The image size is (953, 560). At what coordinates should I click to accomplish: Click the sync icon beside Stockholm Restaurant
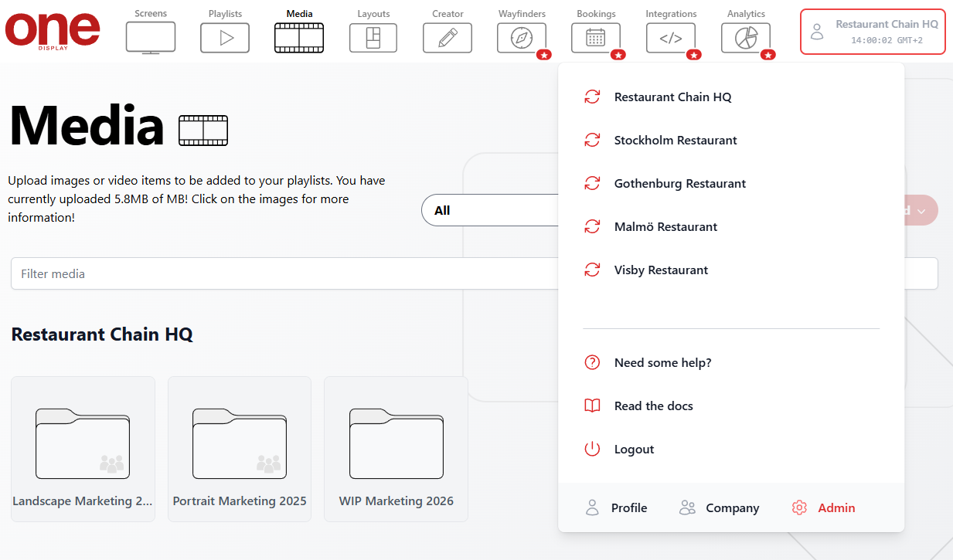pos(592,140)
